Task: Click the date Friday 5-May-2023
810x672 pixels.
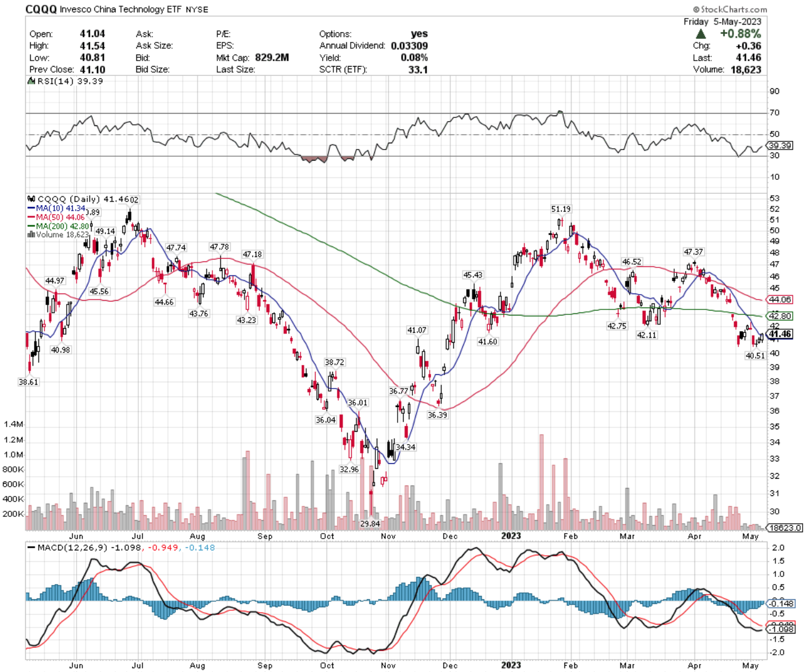Action: coord(722,22)
